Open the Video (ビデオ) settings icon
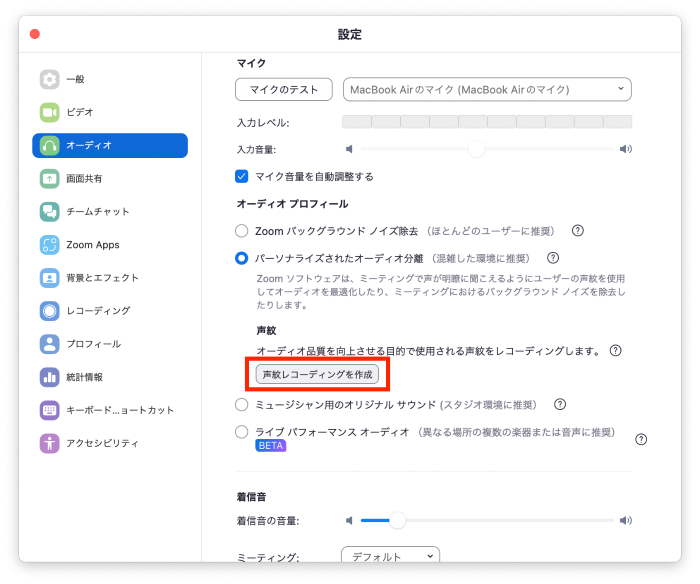Viewport: 700px width, 584px height. [x=50, y=112]
